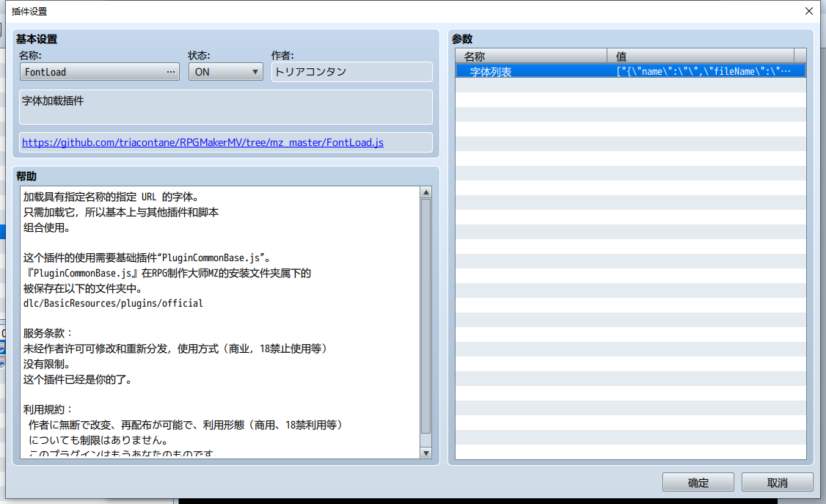Click the help scrollbar up arrow
The height and width of the screenshot is (504, 826).
[426, 192]
